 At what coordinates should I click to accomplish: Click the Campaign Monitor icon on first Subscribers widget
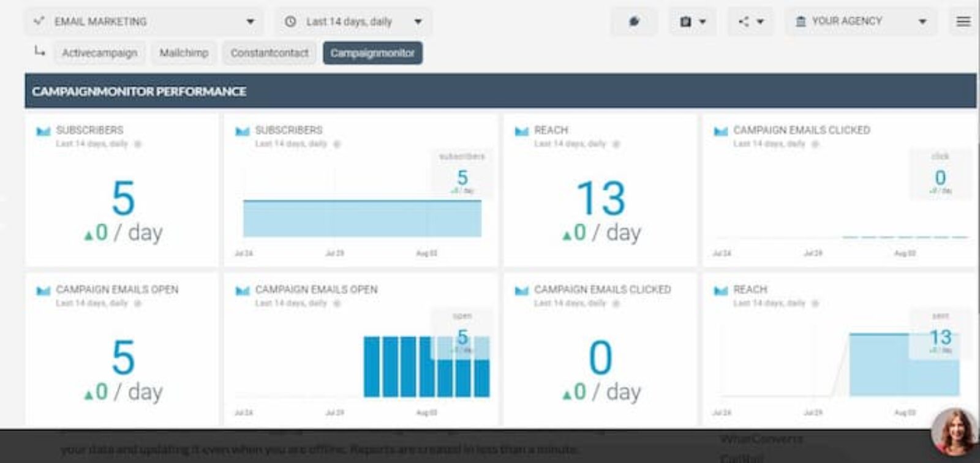43,131
